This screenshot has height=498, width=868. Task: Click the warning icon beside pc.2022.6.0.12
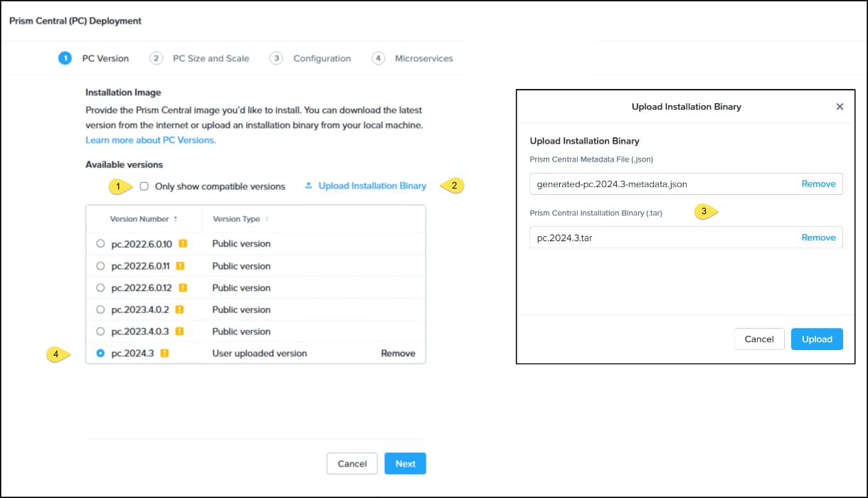[183, 287]
